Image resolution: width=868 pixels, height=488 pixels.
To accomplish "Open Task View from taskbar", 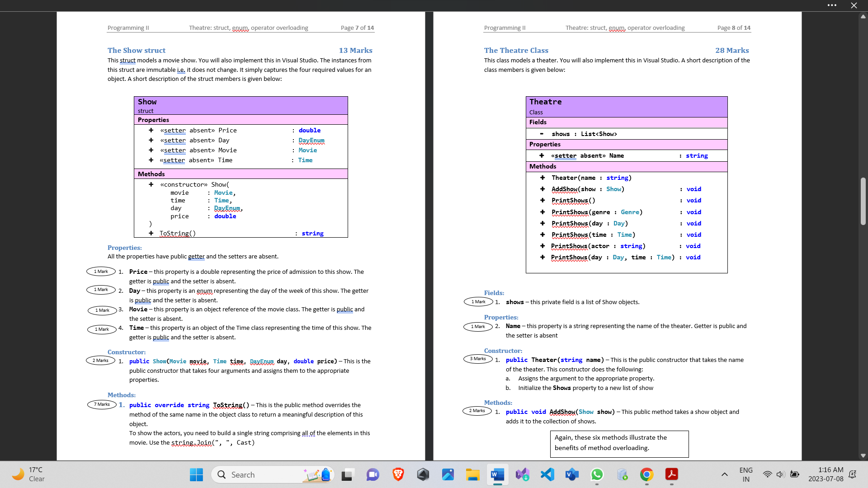I will coord(347,474).
